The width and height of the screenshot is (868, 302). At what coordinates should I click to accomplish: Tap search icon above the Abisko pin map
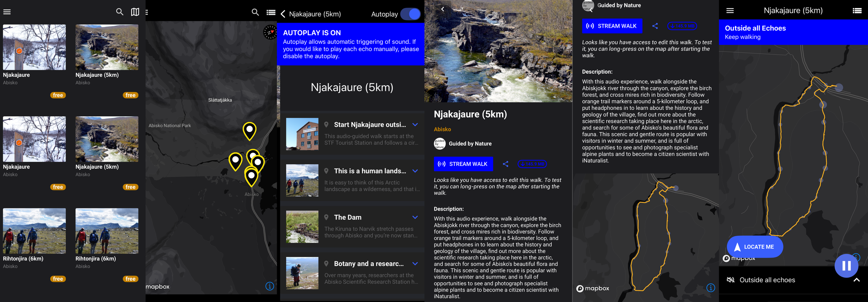255,12
